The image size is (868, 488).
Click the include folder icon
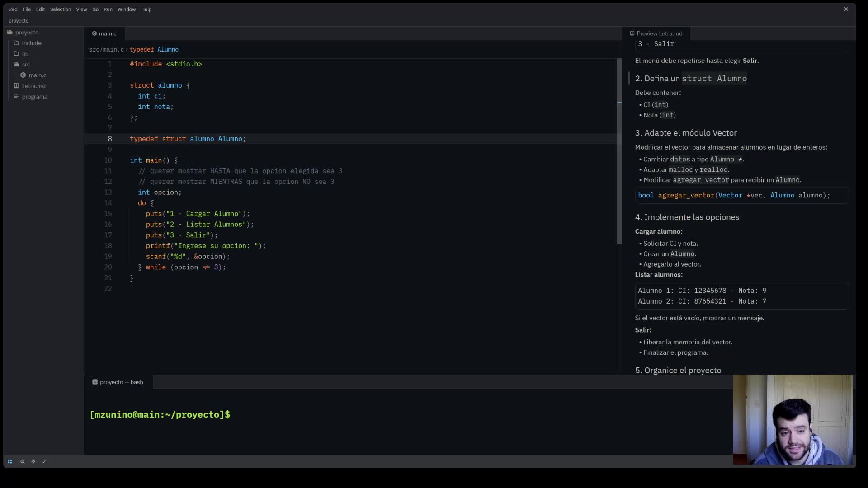click(16, 43)
